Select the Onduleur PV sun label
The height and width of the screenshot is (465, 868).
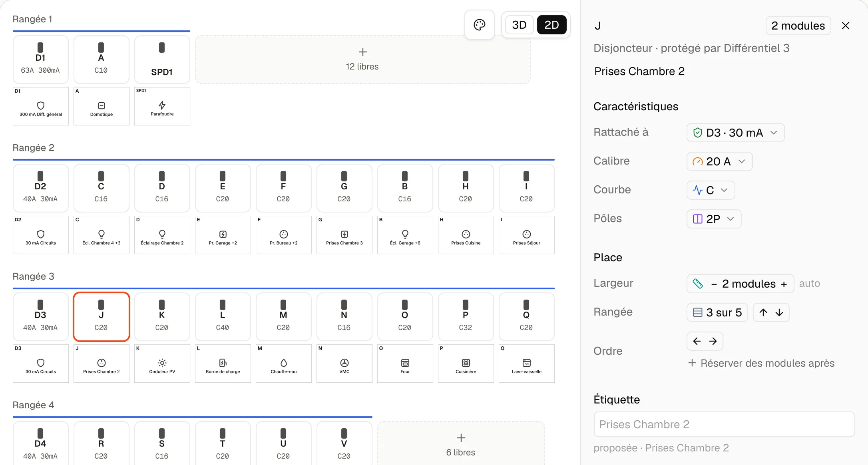point(162,364)
